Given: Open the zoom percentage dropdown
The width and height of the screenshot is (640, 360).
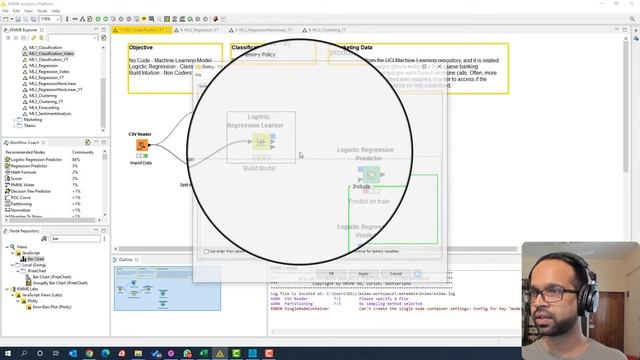Looking at the screenshot, I should coord(58,19).
